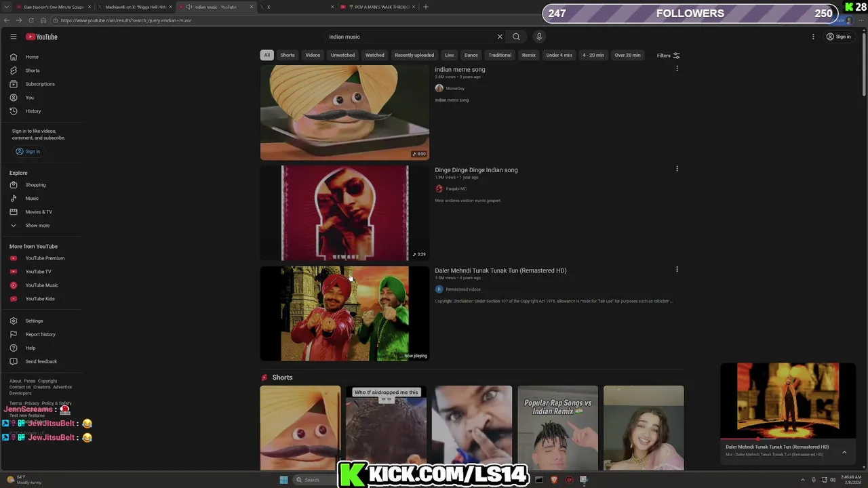Open YouTube Music in the sidebar
Screen dimensions: 868x488
41,285
